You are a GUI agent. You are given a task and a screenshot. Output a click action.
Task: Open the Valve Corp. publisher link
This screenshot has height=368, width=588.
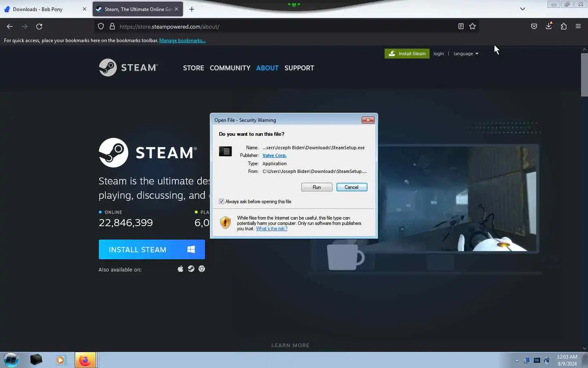(274, 155)
